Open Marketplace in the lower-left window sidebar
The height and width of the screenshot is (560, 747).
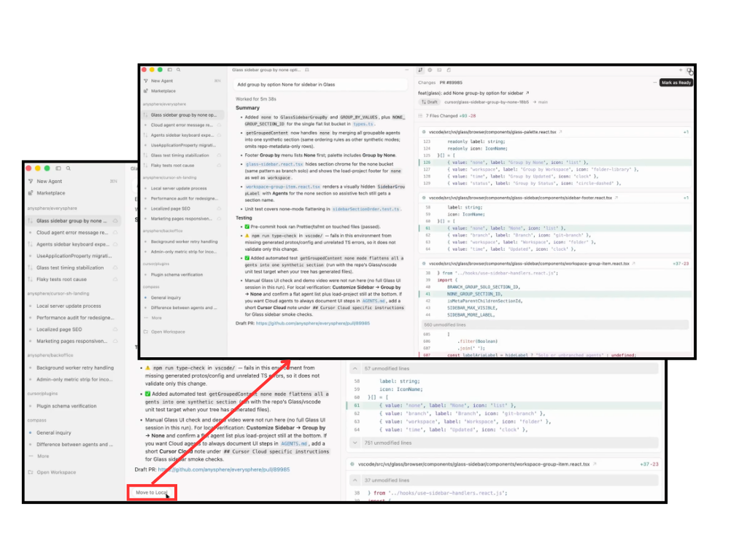50,193
